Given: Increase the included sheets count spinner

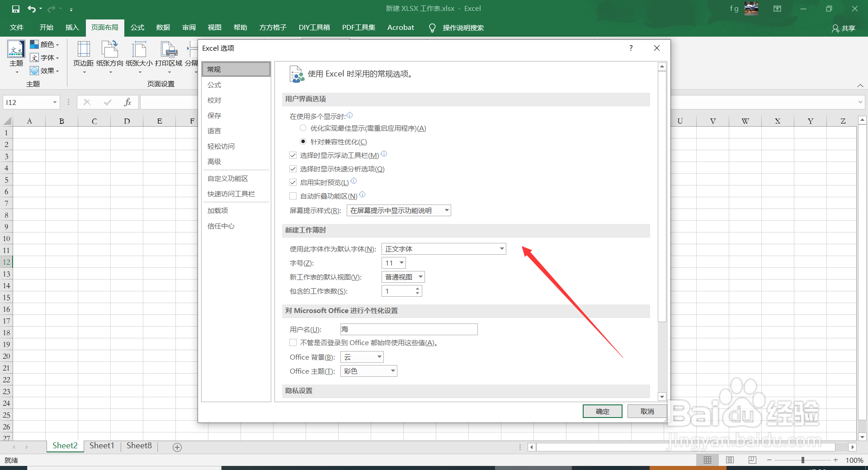Looking at the screenshot, I should [x=418, y=288].
